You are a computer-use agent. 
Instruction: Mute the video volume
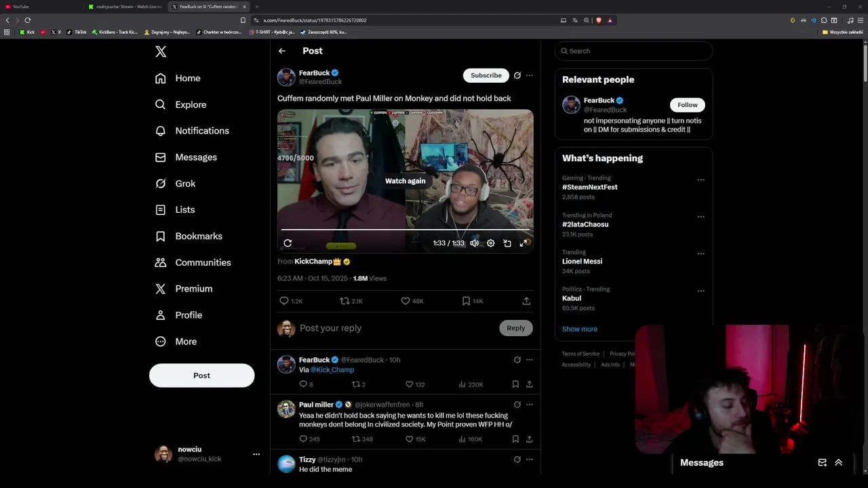[475, 243]
